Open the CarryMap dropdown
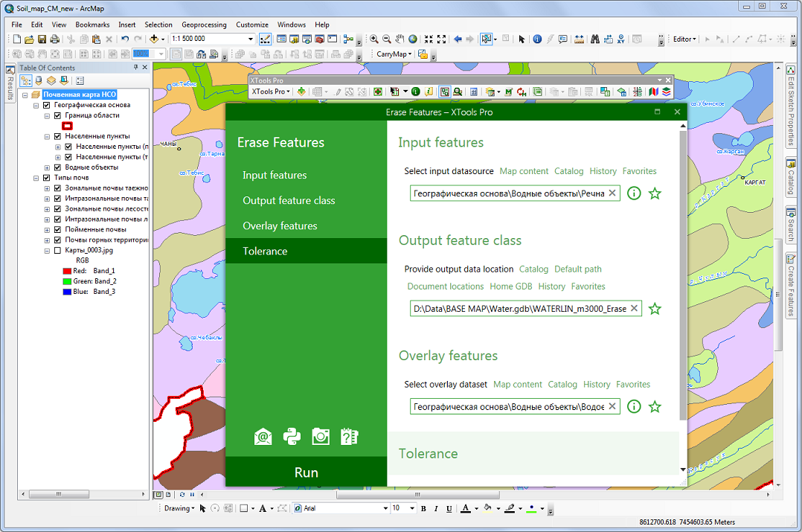 pyautogui.click(x=394, y=54)
